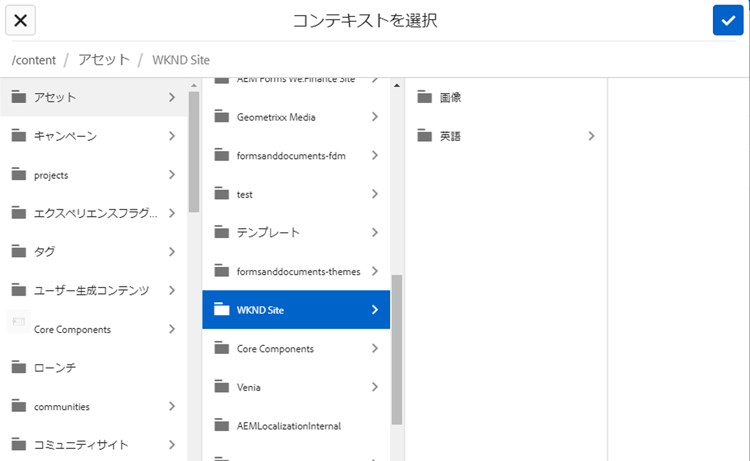Click the formsanddocuments-fdm folder icon
This screenshot has height=461, width=750.
pos(221,155)
